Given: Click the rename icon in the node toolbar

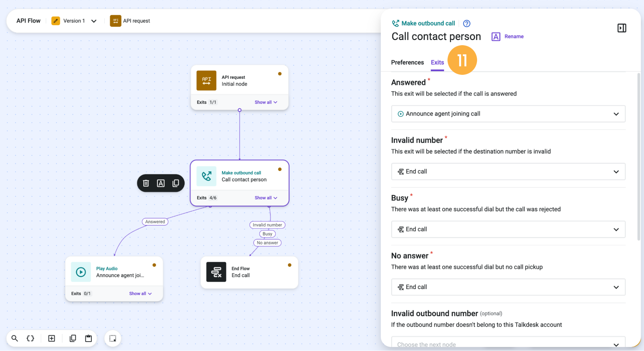Looking at the screenshot, I should point(160,183).
